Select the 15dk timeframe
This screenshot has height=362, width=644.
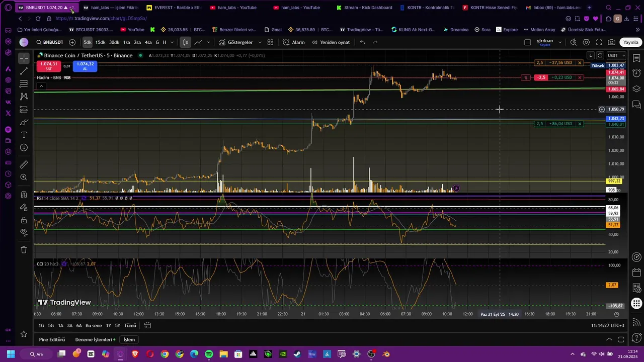pos(101,42)
